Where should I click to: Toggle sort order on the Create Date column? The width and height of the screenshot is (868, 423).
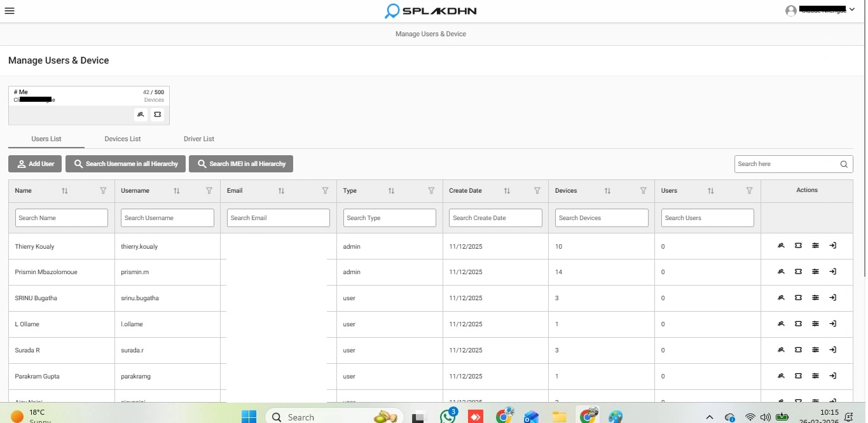(507, 190)
